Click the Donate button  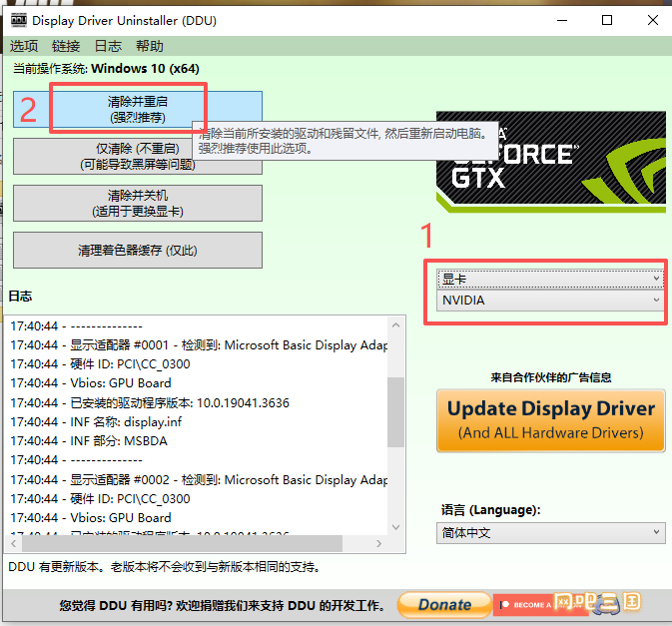pos(444,605)
